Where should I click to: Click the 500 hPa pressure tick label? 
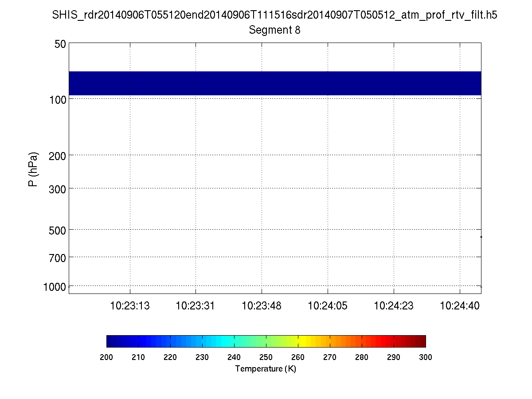coord(59,230)
